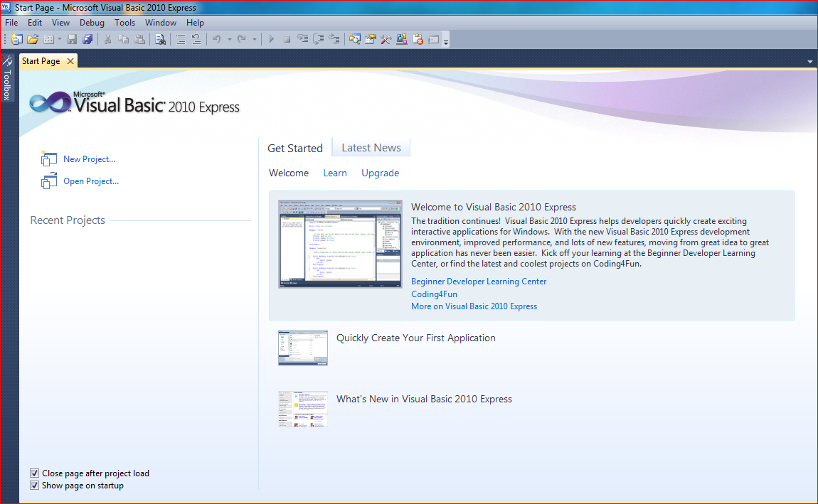Click the Uncomment lines icon
Image resolution: width=818 pixels, height=504 pixels.
click(x=196, y=39)
